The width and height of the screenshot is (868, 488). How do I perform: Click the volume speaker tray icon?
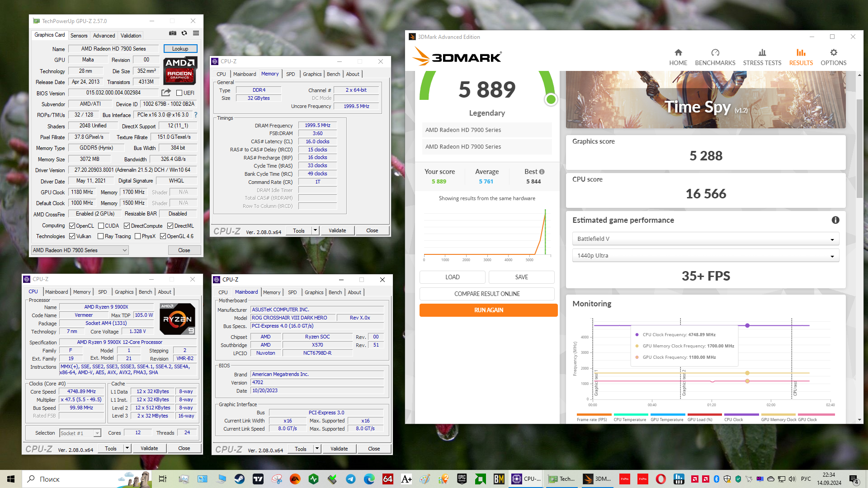tap(792, 479)
